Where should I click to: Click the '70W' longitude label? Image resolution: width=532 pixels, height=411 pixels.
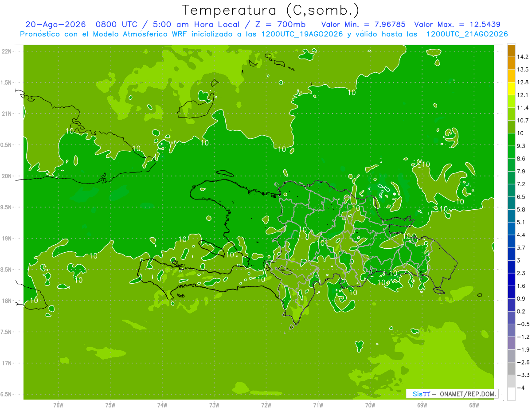click(x=370, y=405)
